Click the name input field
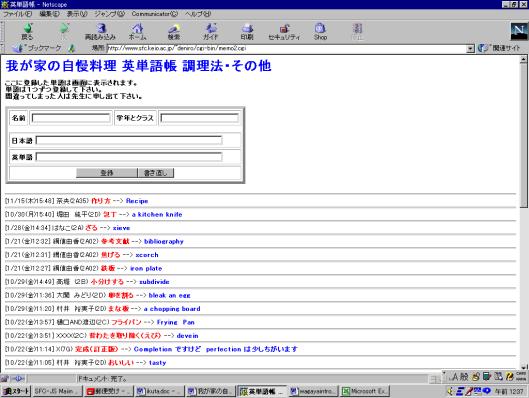Image resolution: width=529 pixels, height=398 pixels. point(71,118)
